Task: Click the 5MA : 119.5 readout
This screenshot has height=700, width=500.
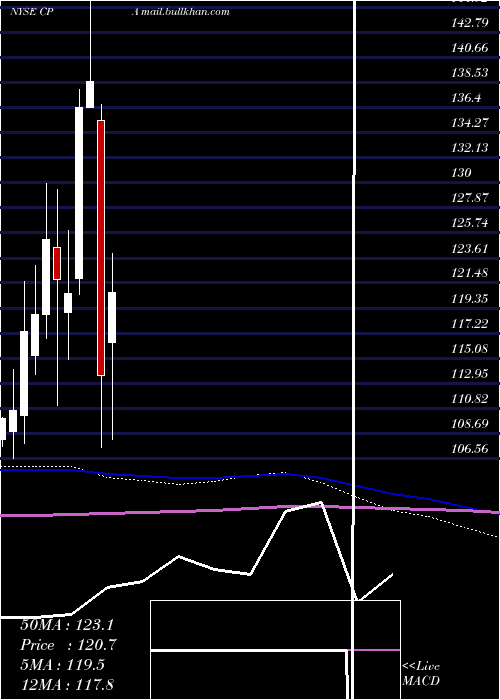Action: pyautogui.click(x=62, y=665)
